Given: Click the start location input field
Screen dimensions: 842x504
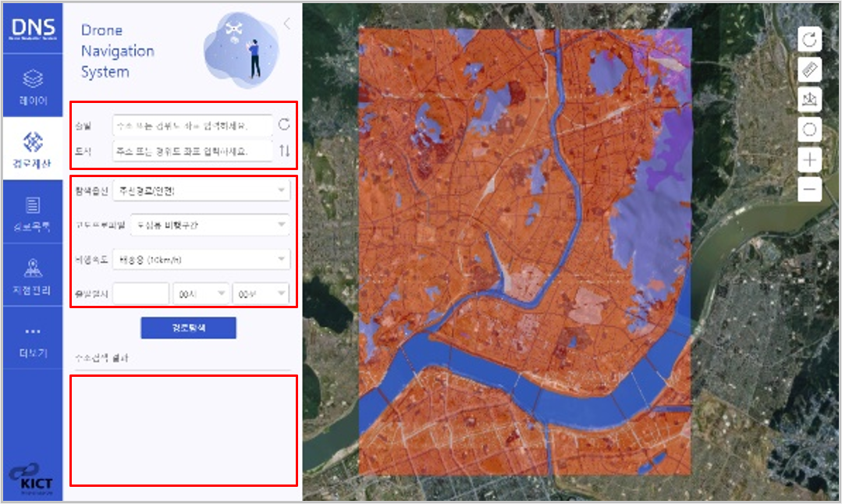Looking at the screenshot, I should (192, 125).
